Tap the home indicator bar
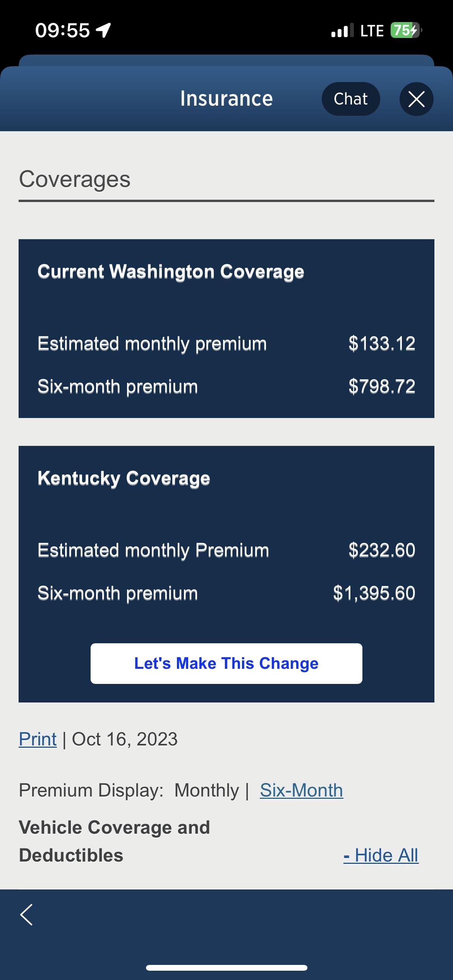453x980 pixels. [226, 968]
